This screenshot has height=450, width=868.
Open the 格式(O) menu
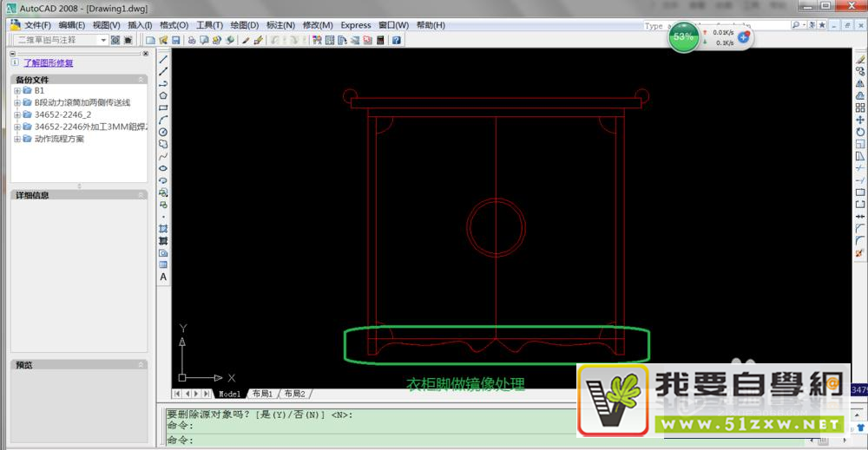point(174,25)
